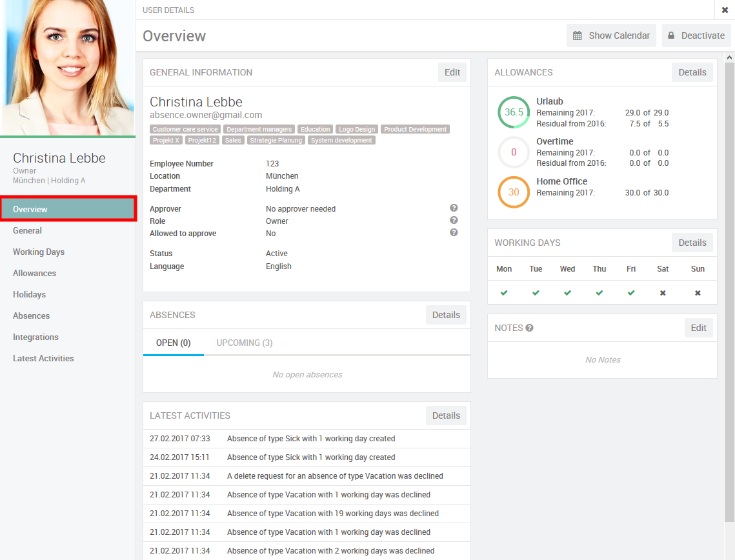Close the user details panel
The width and height of the screenshot is (735, 560).
[725, 10]
